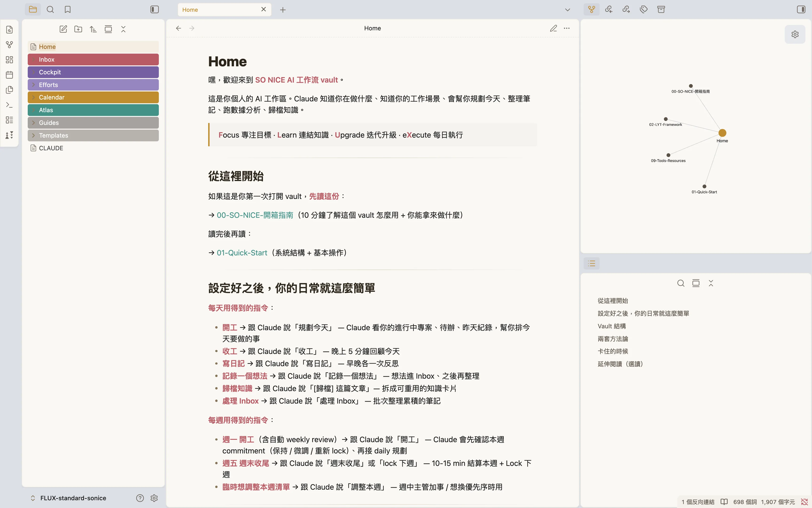This screenshot has height=508, width=812.
Task: Click the outline auto-reveal icon
Action: [696, 283]
